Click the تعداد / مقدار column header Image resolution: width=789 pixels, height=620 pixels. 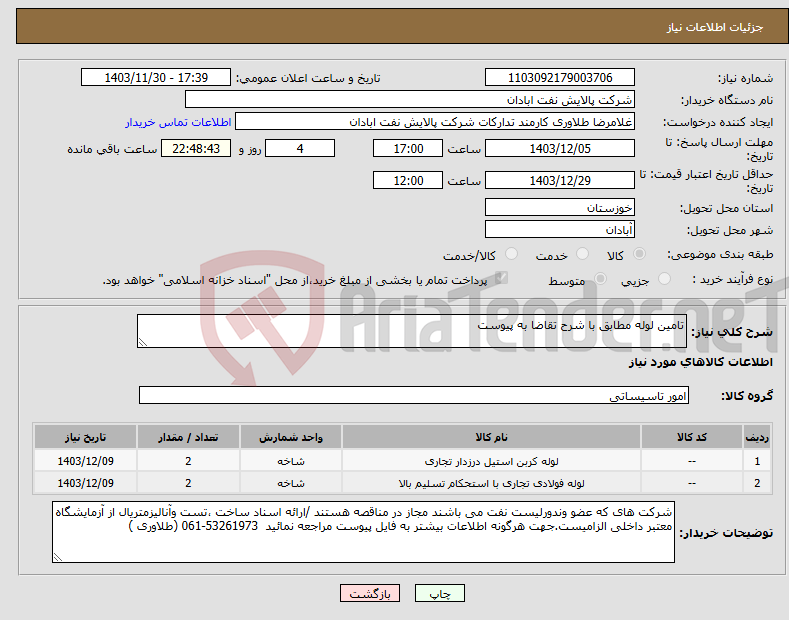188,437
